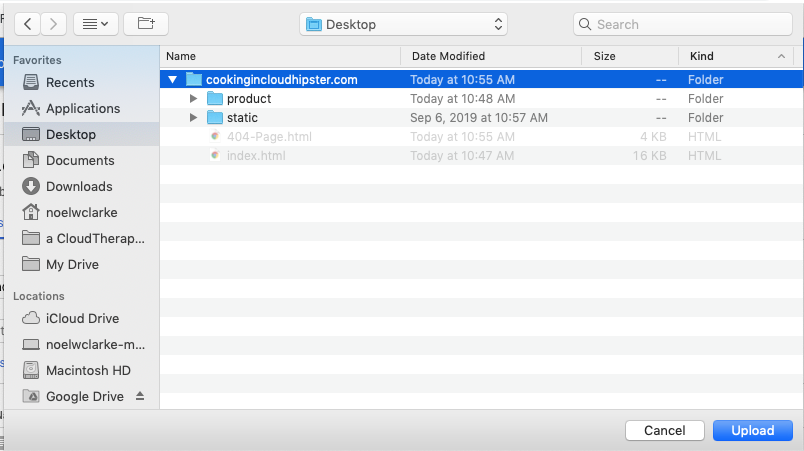
Task: Click the back navigation arrow
Action: click(x=27, y=23)
